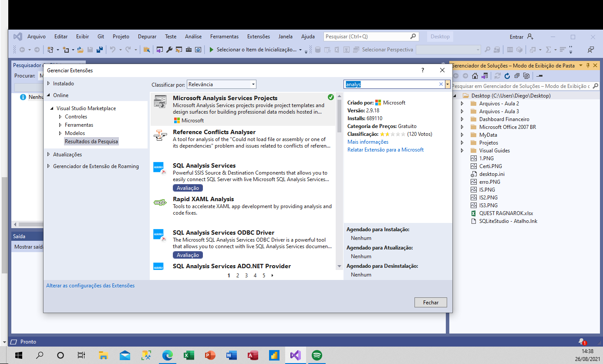Open the Classificar por Relevância dropdown
The height and width of the screenshot is (364, 603).
click(x=221, y=84)
